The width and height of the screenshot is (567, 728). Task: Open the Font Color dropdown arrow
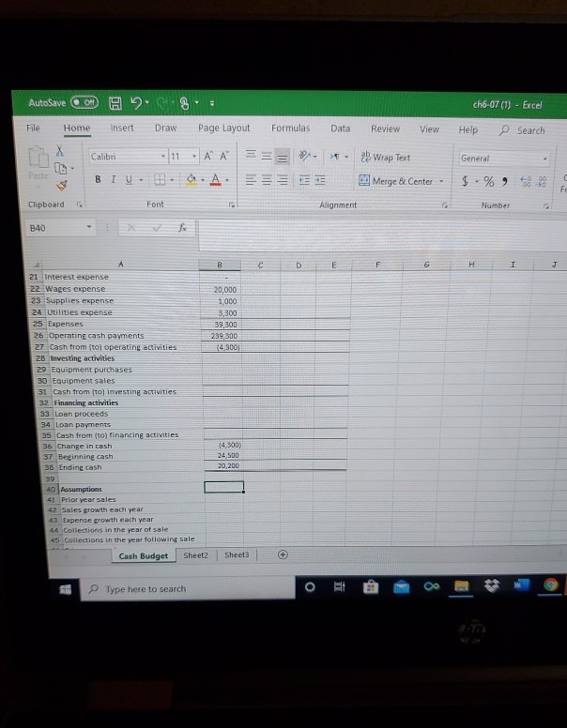pyautogui.click(x=227, y=180)
